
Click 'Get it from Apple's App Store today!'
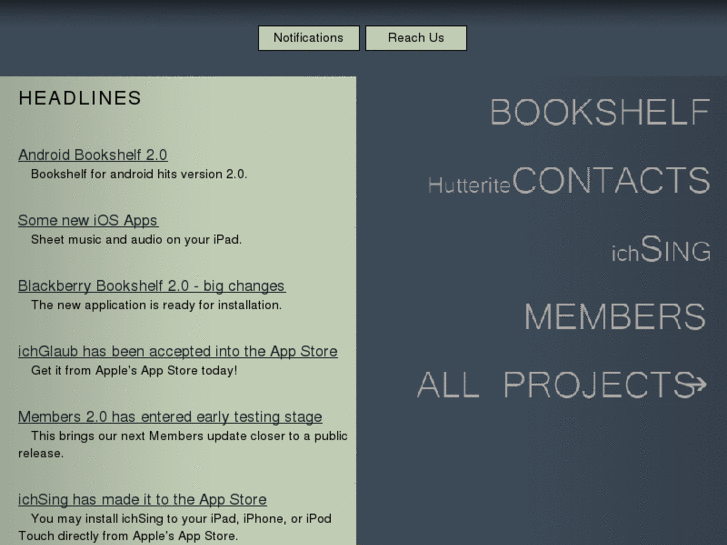[134, 371]
